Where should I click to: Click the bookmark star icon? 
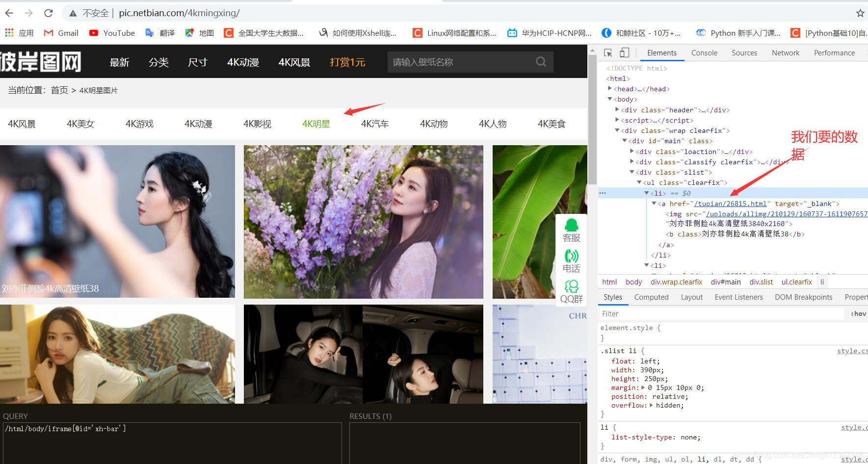[860, 13]
